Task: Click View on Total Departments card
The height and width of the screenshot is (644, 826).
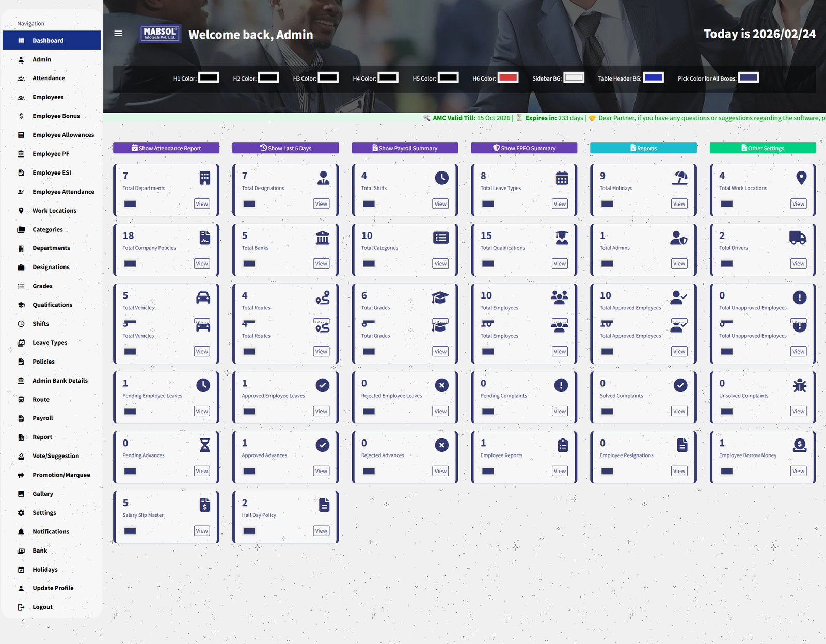Action: pos(201,203)
